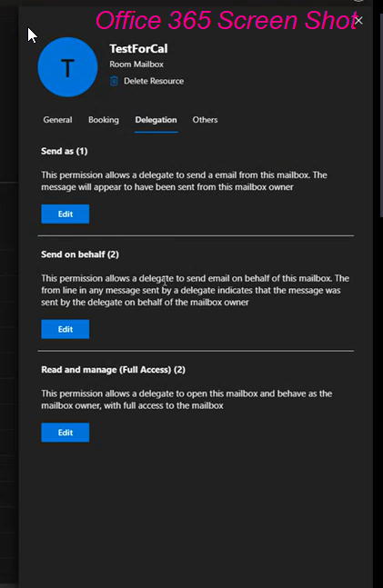Click Read and manage (Full Access) heading
The height and width of the screenshot is (588, 383).
(x=114, y=370)
